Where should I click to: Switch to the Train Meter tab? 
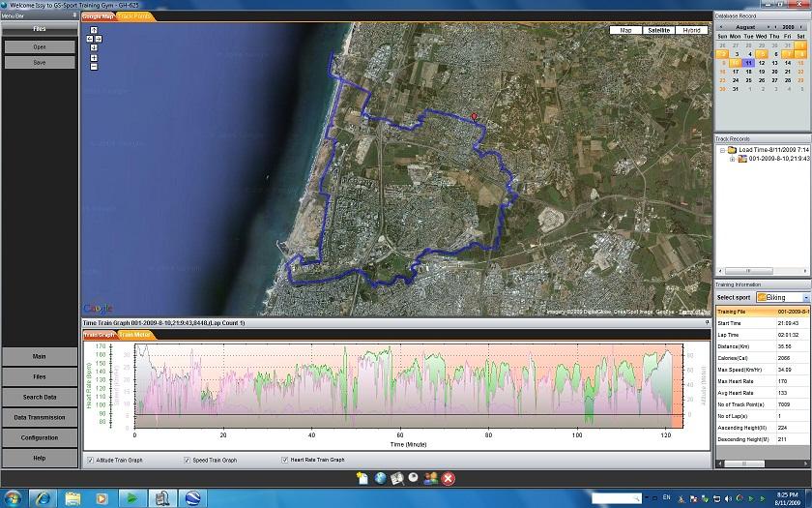coord(135,335)
